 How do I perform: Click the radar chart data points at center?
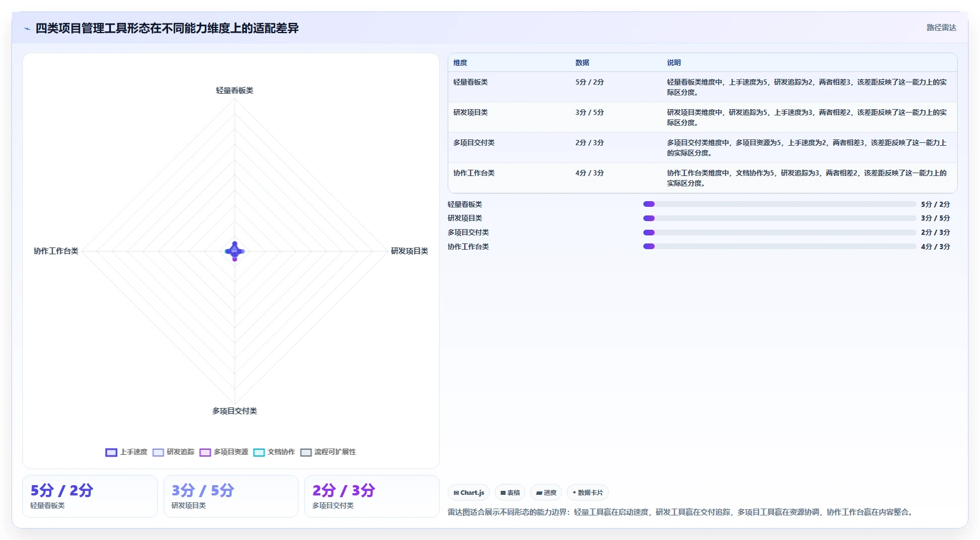point(234,251)
